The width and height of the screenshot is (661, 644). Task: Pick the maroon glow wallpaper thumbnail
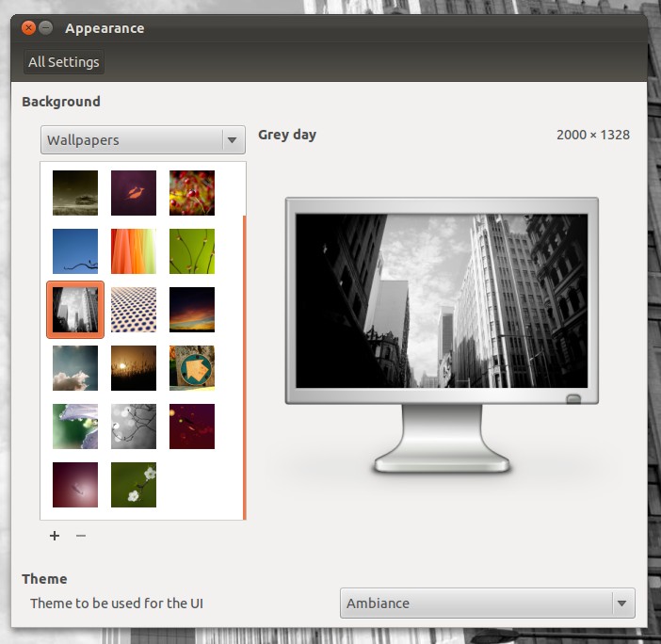click(x=75, y=485)
